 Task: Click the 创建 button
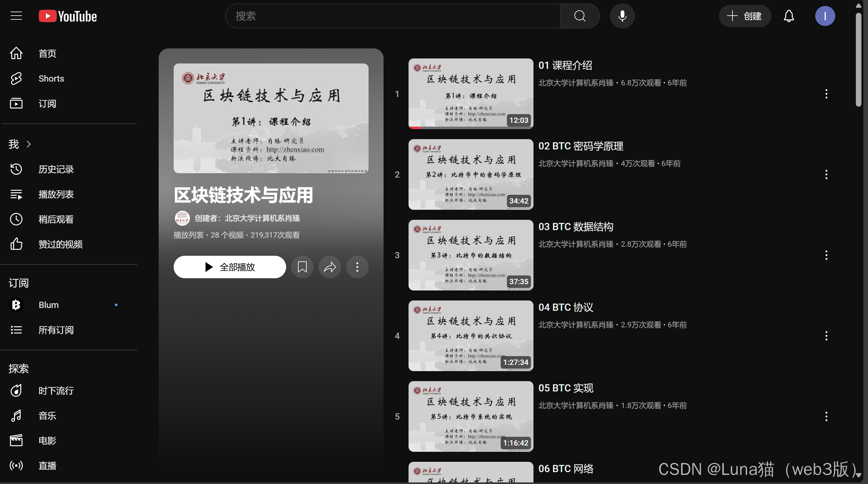click(745, 16)
